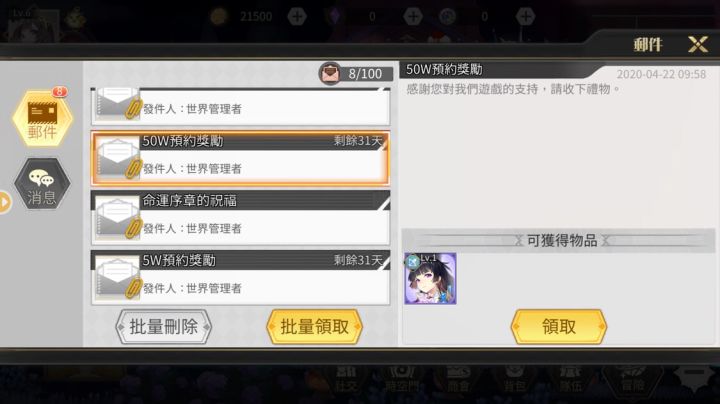Select the character reward thumbnail Lv.1
The image size is (720, 404).
coord(430,278)
